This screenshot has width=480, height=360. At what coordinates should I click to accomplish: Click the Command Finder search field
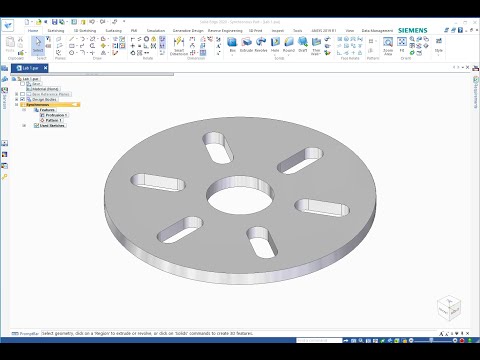click(x=319, y=340)
